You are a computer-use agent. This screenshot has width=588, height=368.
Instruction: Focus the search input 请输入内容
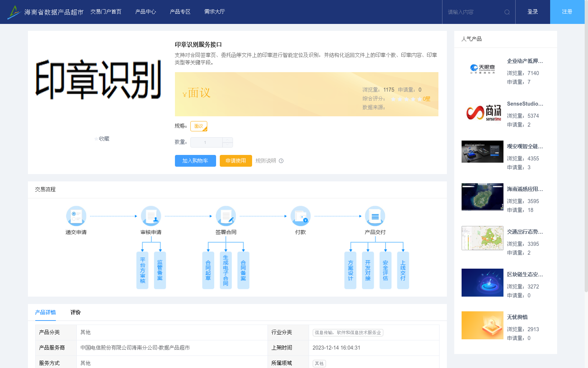point(474,12)
